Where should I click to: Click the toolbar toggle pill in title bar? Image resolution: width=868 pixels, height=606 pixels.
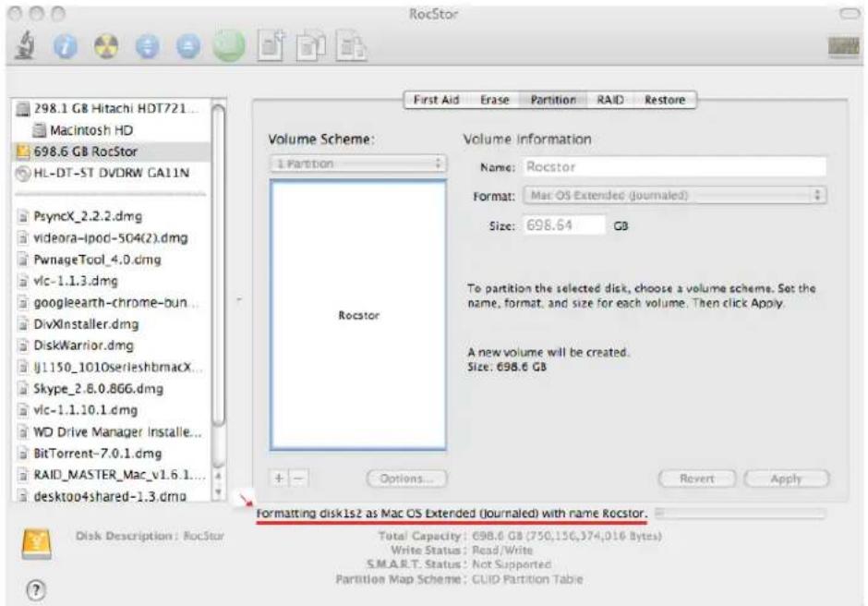point(850,13)
